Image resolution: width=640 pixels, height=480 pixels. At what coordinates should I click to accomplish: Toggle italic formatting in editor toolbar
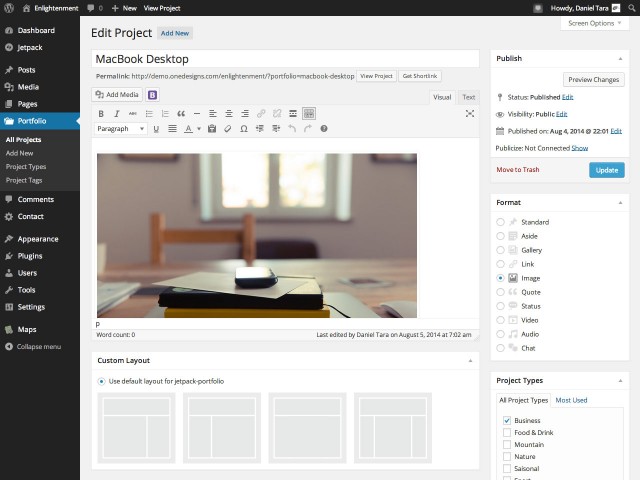pyautogui.click(x=117, y=114)
